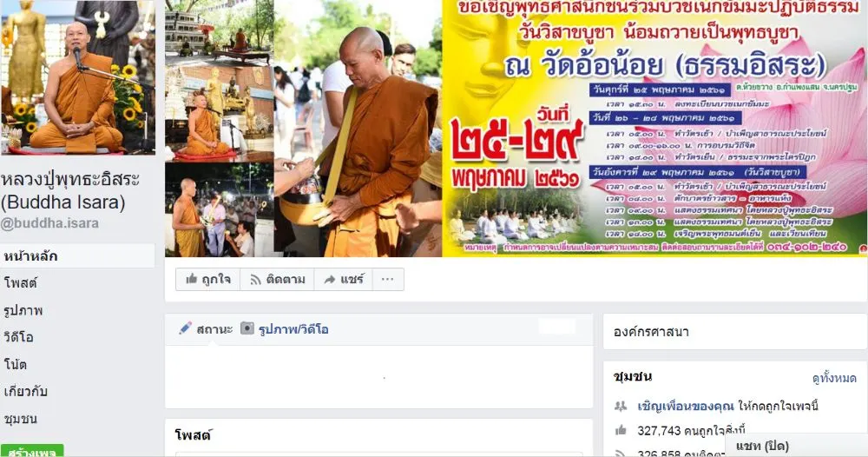868x457 pixels.
Task: Click the monk profile picture thumbnail
Action: (x=77, y=77)
